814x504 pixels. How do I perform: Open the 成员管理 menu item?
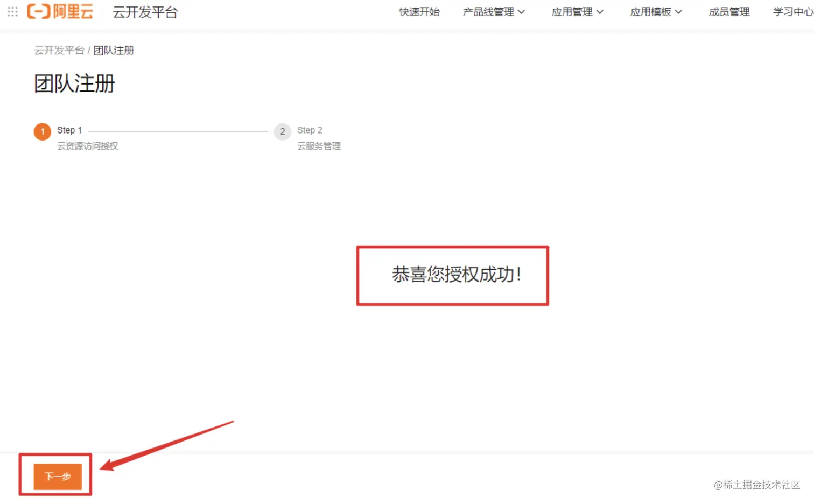tap(729, 12)
